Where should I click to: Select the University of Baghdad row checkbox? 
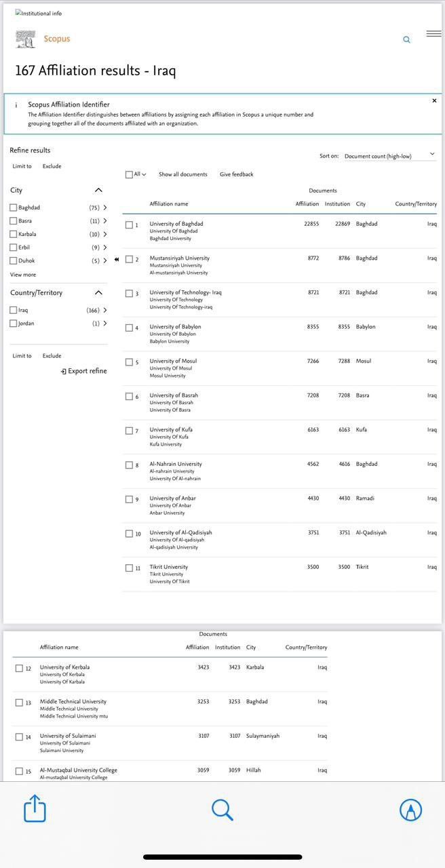pyautogui.click(x=129, y=224)
